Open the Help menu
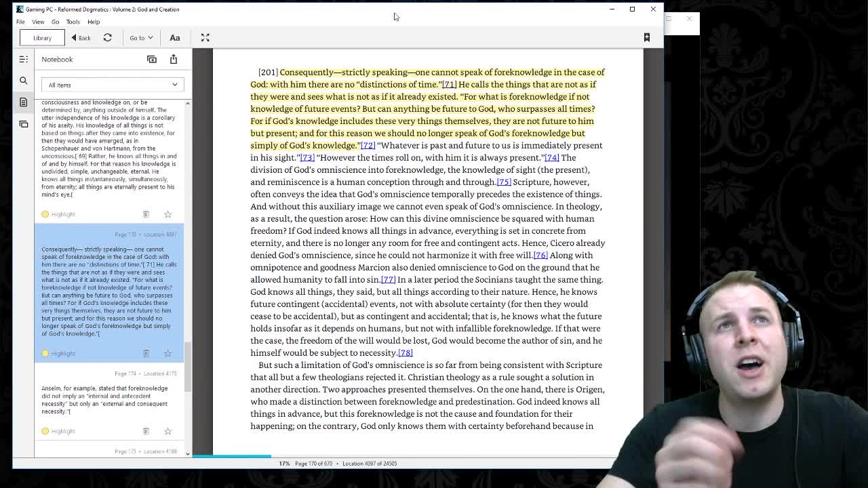This screenshot has width=868, height=488. click(x=94, y=22)
